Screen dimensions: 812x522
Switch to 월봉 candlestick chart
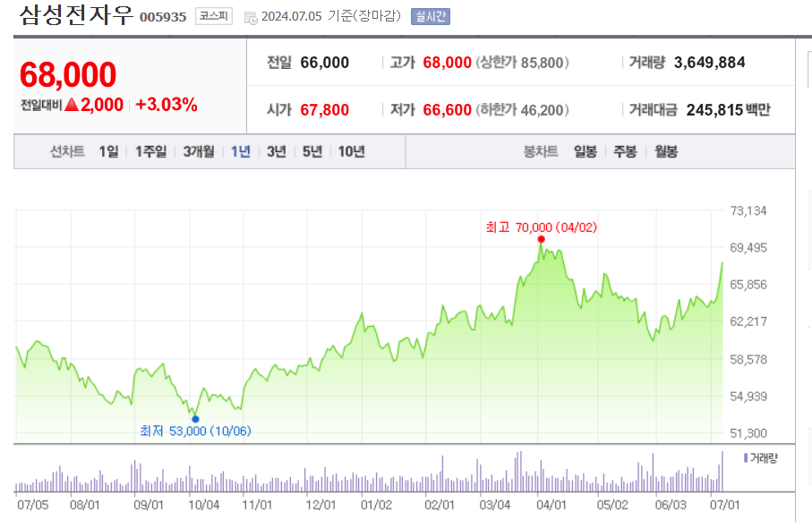point(666,151)
